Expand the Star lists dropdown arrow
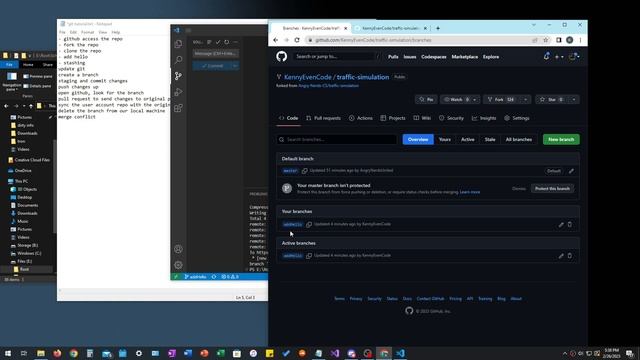This screenshot has width=640, height=360. (574, 100)
